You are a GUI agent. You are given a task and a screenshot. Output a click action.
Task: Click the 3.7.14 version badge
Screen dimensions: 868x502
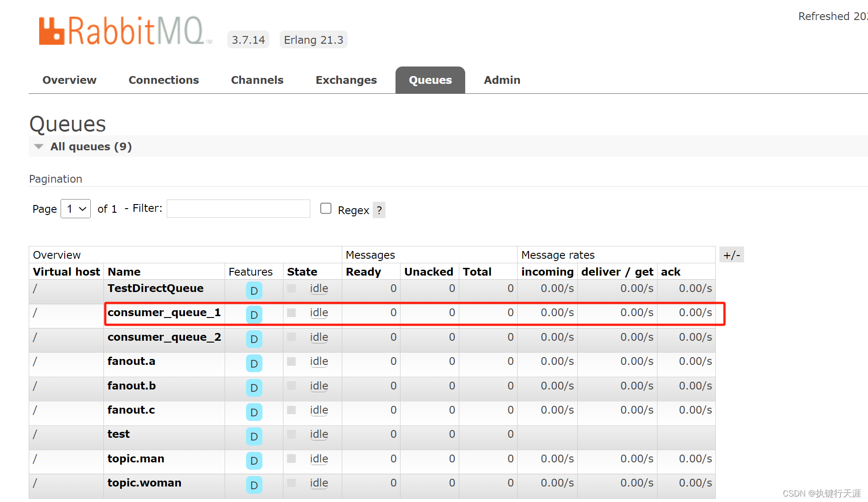(x=248, y=40)
